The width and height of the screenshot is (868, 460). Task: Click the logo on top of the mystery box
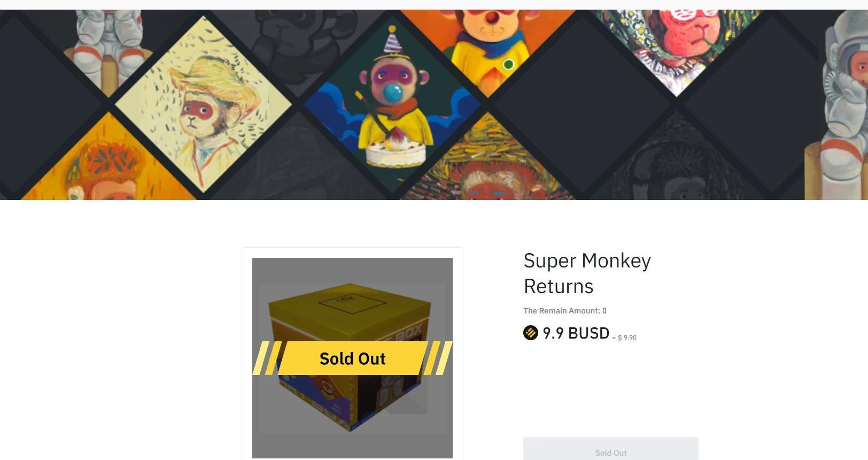pos(352,303)
